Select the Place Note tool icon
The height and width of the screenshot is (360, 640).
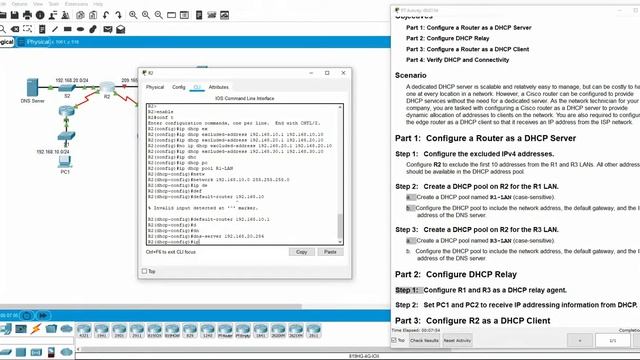pyautogui.click(x=42, y=29)
